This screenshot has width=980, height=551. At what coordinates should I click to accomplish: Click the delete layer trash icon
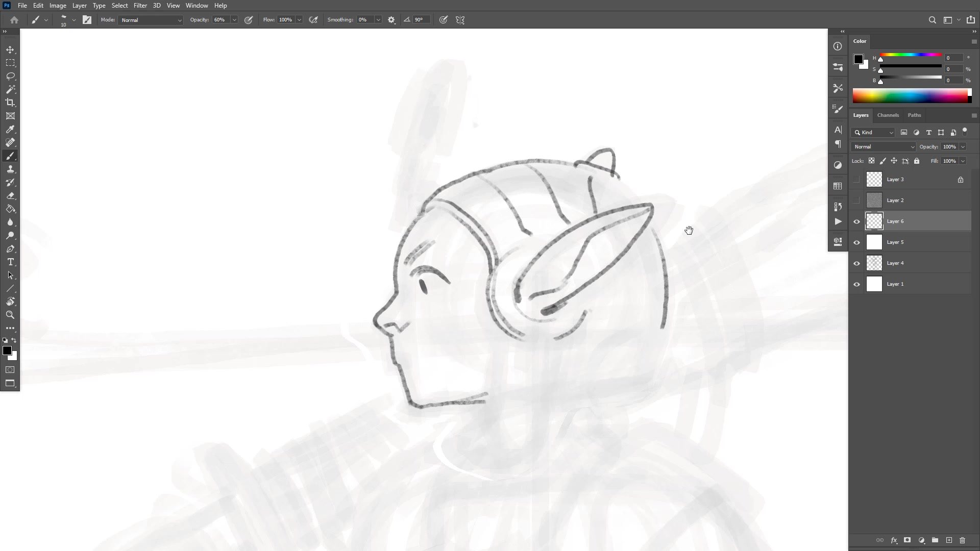point(962,540)
